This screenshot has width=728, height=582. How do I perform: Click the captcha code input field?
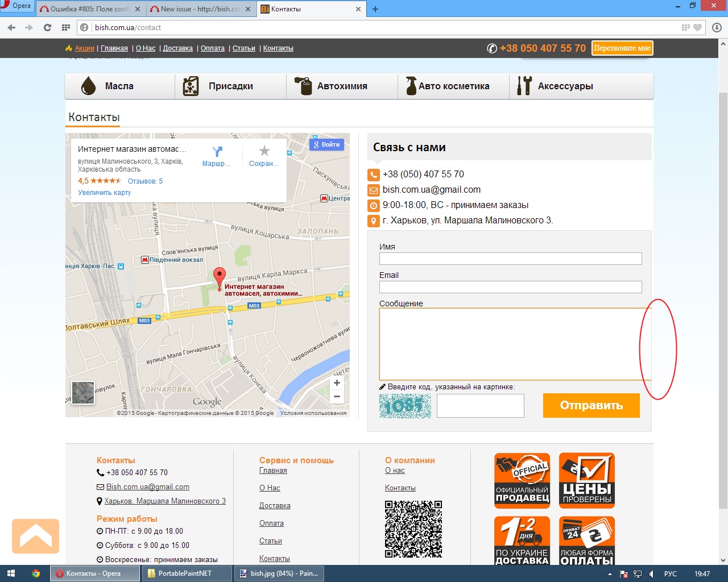pos(480,406)
